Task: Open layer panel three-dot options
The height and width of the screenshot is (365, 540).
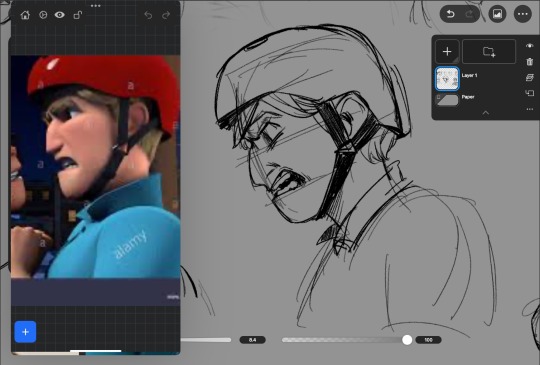Action: [530, 109]
